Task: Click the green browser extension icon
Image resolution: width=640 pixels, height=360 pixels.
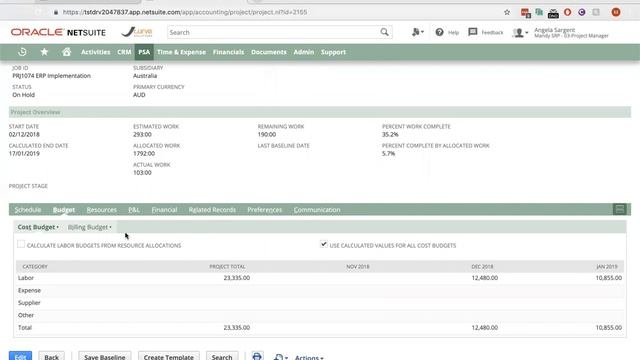Action: [539, 12]
